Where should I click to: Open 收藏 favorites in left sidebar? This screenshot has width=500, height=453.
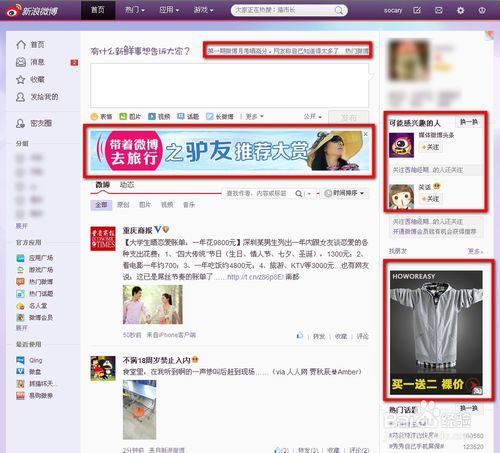(x=31, y=79)
